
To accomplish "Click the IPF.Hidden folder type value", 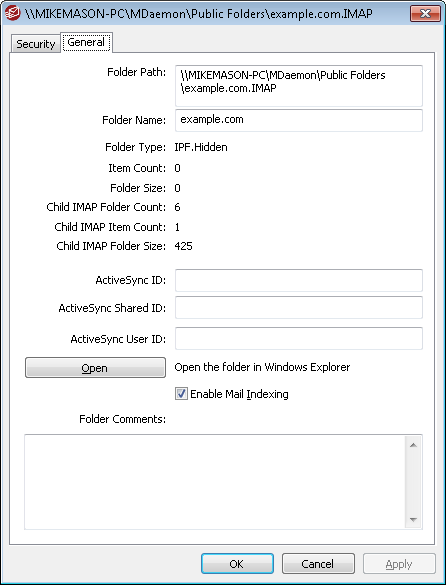I will (x=201, y=147).
